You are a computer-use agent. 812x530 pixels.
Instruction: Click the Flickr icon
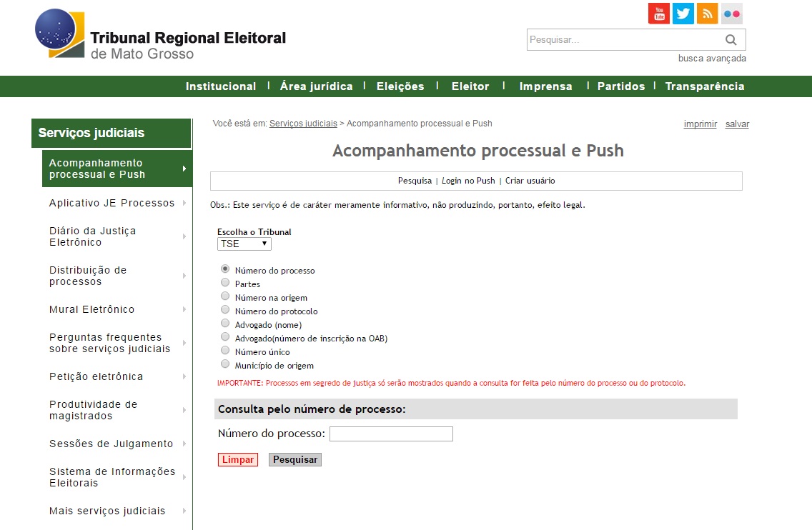pyautogui.click(x=731, y=14)
